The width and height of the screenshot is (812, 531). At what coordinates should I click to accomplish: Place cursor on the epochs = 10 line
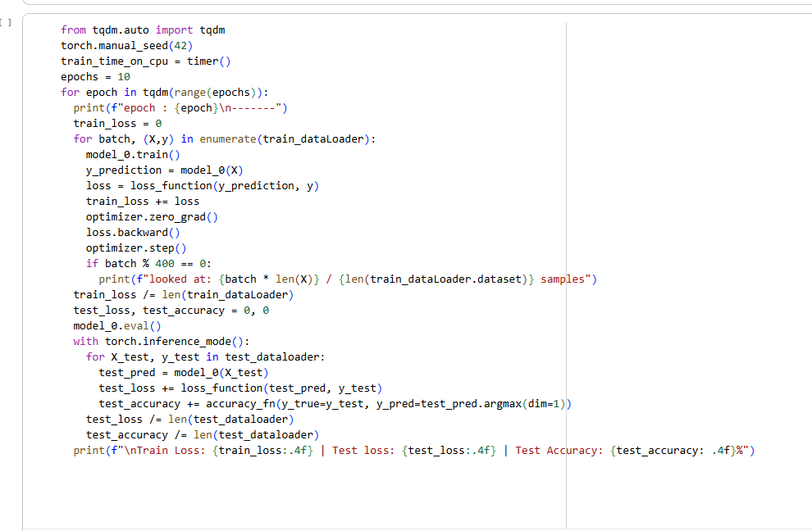pos(95,77)
